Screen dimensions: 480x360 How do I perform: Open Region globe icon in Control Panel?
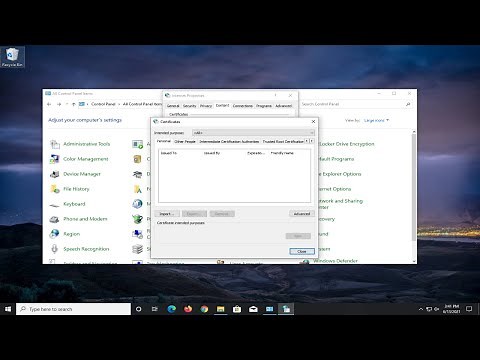(x=55, y=234)
